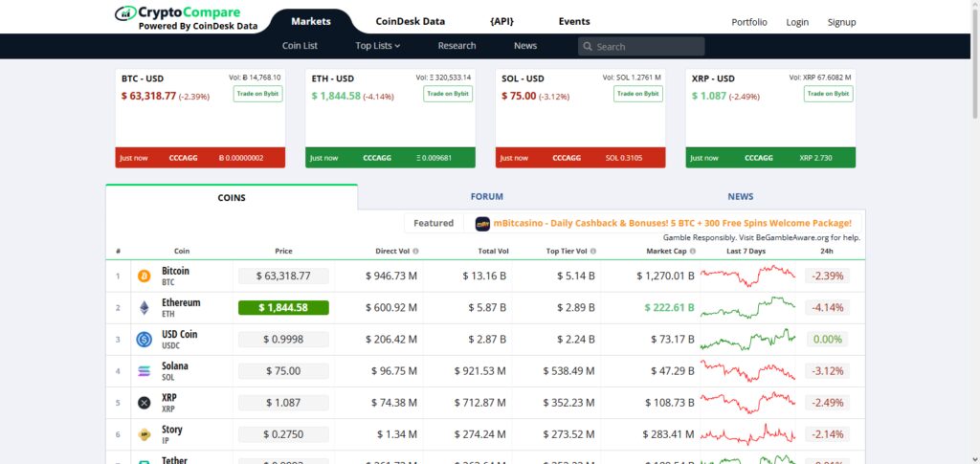Click the Login link
The image size is (980, 464).
pyautogui.click(x=797, y=22)
